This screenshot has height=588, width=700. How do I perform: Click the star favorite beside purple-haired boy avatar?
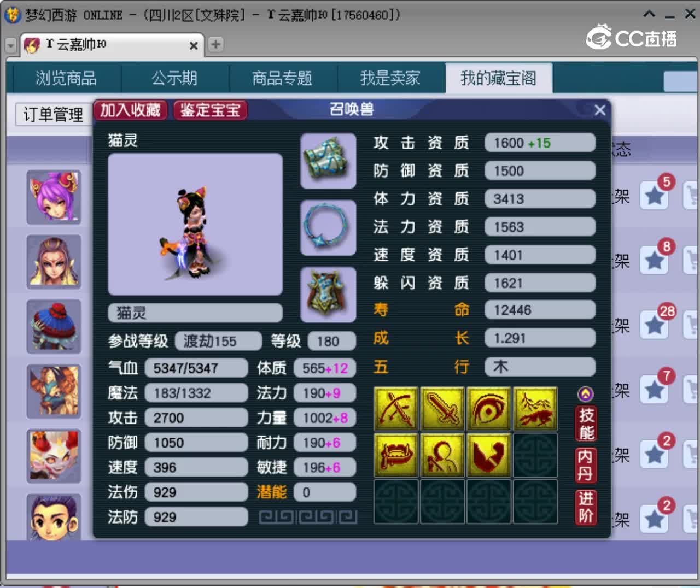(x=655, y=519)
